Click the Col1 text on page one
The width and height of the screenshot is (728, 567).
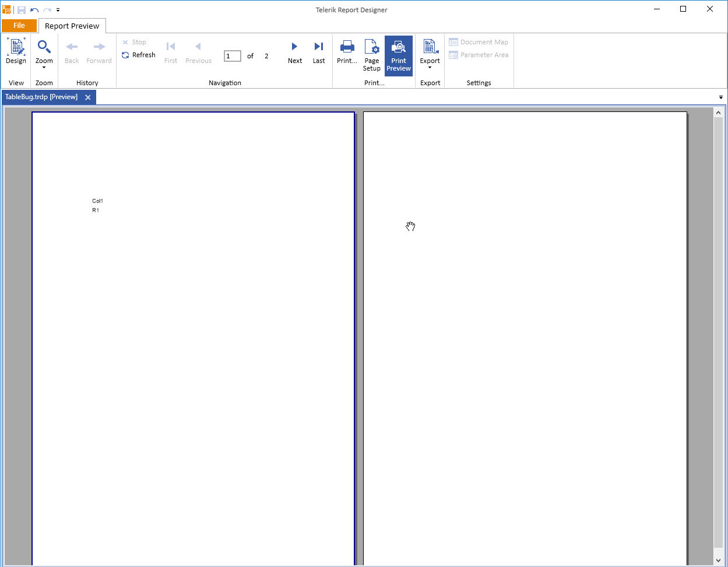point(97,201)
